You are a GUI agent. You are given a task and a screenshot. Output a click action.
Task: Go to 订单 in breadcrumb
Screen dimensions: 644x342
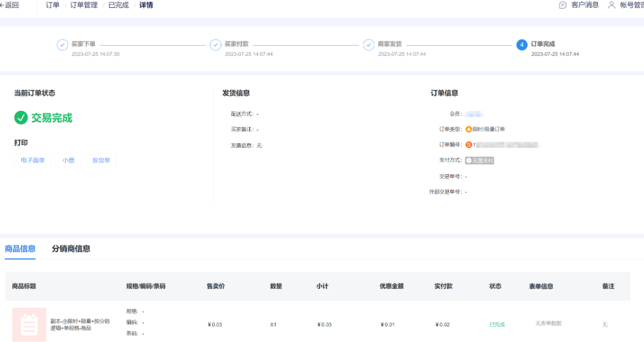click(53, 5)
